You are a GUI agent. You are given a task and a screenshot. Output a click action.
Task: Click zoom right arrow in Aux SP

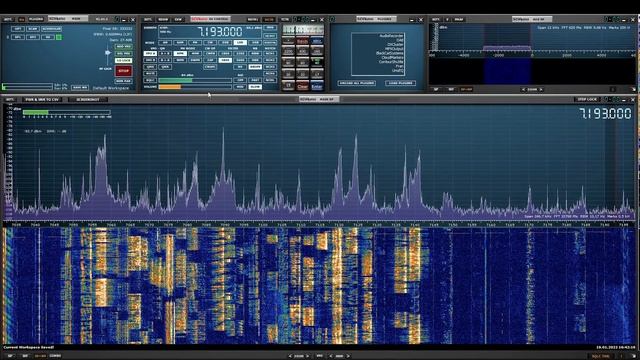tap(541, 89)
